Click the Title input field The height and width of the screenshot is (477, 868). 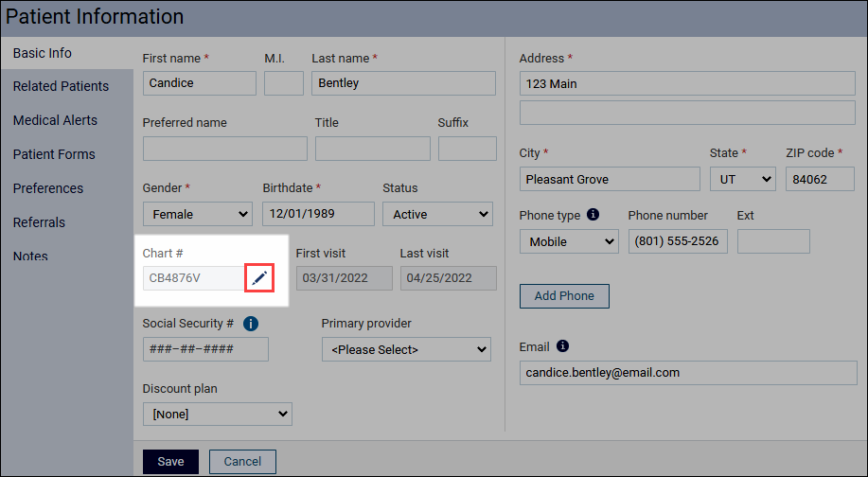tap(373, 149)
